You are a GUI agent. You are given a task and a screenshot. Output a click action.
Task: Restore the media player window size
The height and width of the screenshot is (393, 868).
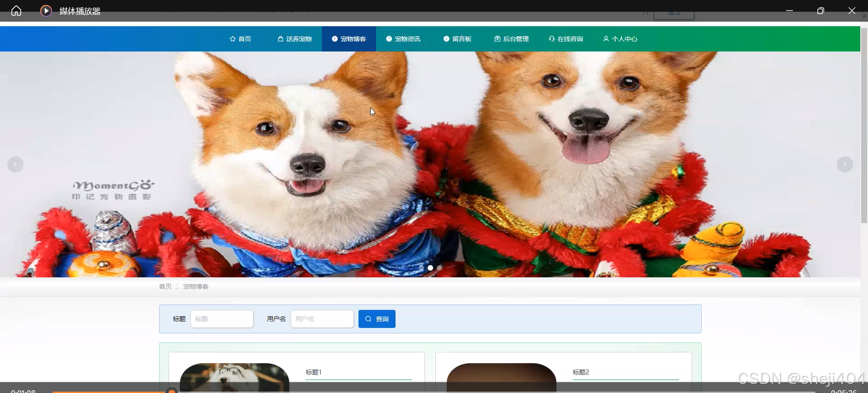tap(821, 10)
